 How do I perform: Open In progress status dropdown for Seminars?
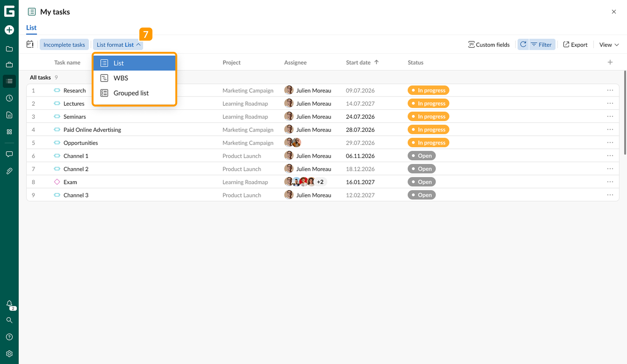429,116
